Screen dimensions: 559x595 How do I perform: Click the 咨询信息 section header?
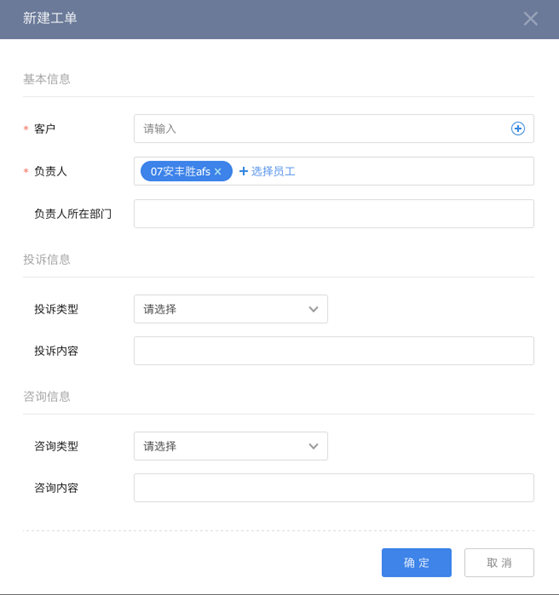pyautogui.click(x=47, y=397)
